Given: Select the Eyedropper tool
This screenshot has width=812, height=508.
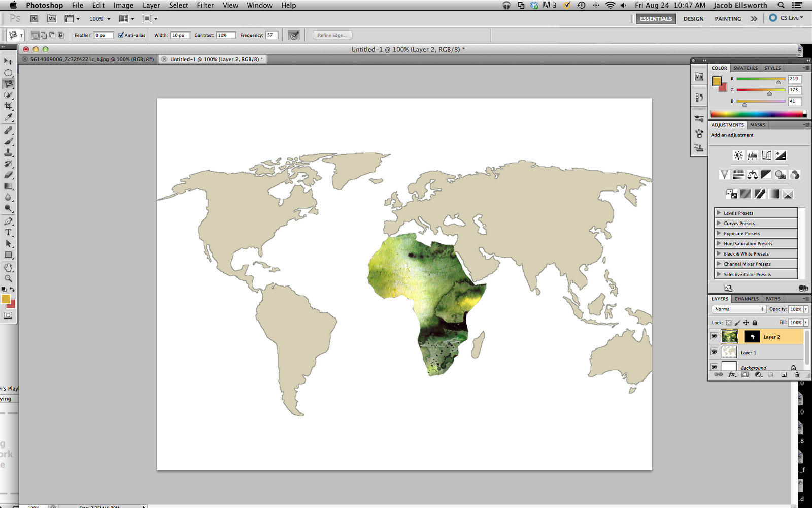Looking at the screenshot, I should pos(8,117).
